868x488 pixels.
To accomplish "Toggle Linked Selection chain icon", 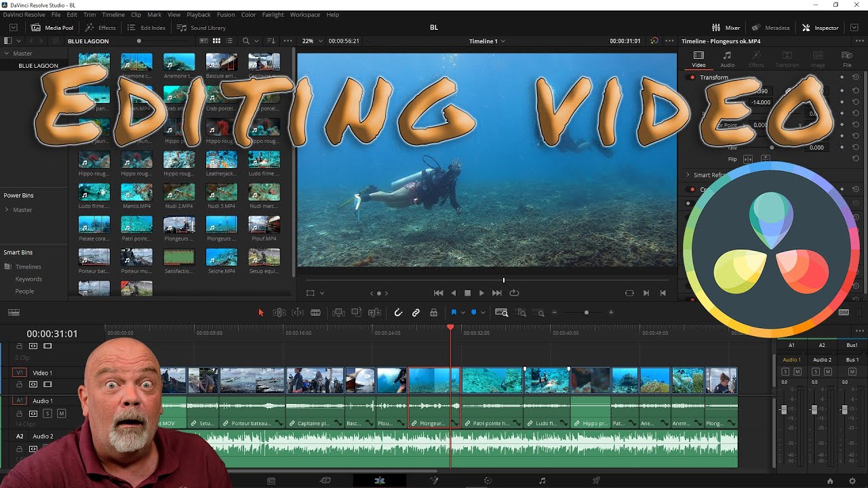I will 416,312.
